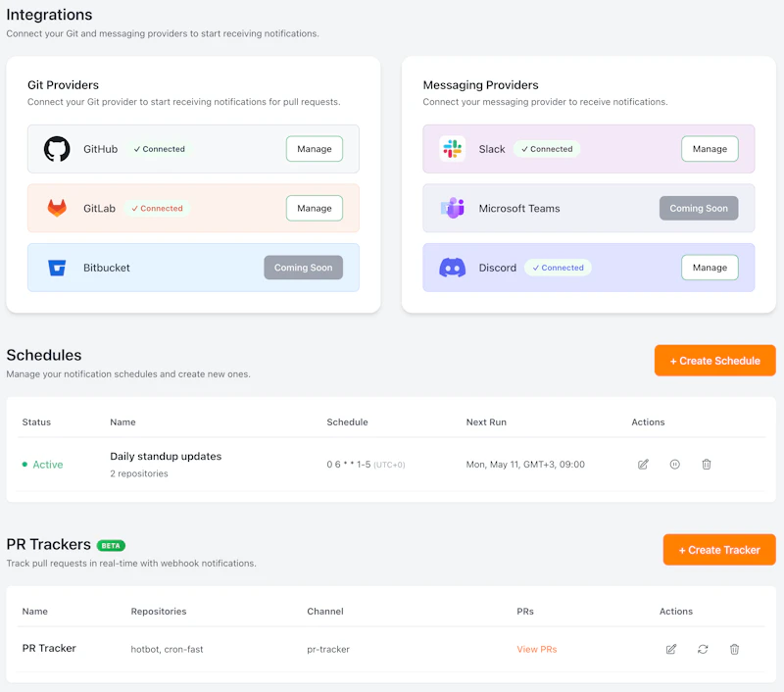Click the Discord logo icon

pos(452,268)
